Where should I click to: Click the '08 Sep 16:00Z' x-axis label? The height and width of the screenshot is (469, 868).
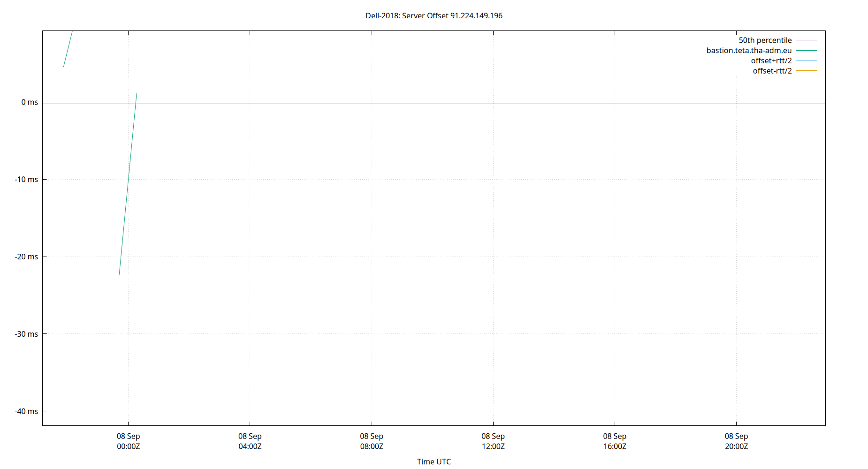point(615,441)
